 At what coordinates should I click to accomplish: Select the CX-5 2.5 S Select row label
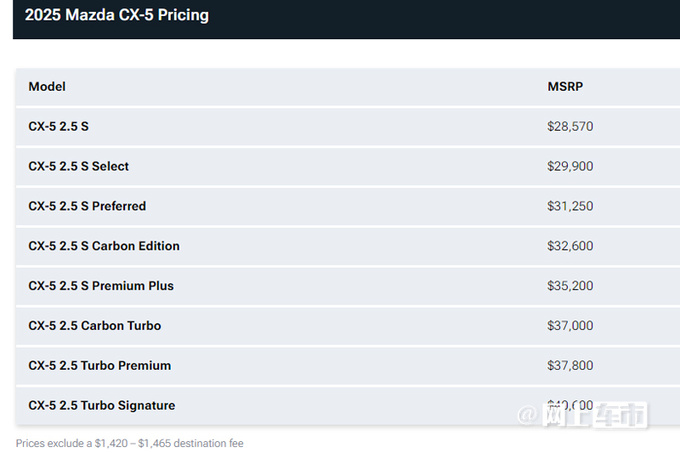79,166
